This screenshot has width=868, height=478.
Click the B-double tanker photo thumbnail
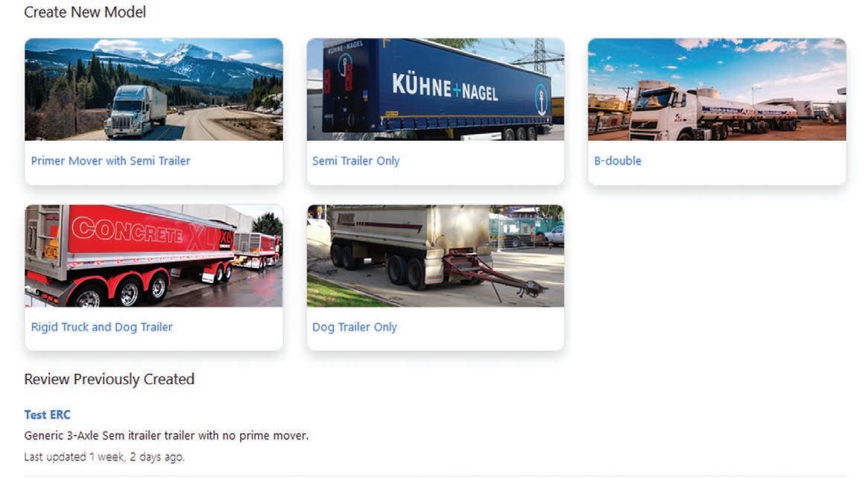[x=717, y=89]
